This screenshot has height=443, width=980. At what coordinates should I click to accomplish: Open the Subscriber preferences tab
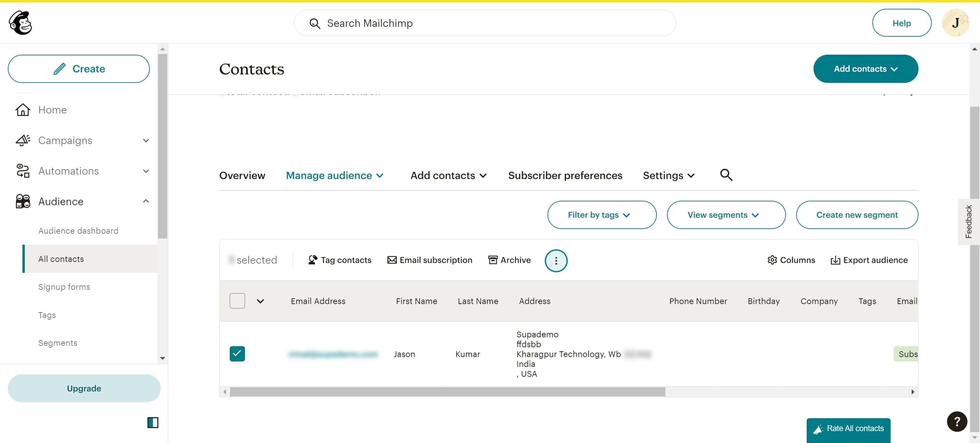click(x=565, y=175)
